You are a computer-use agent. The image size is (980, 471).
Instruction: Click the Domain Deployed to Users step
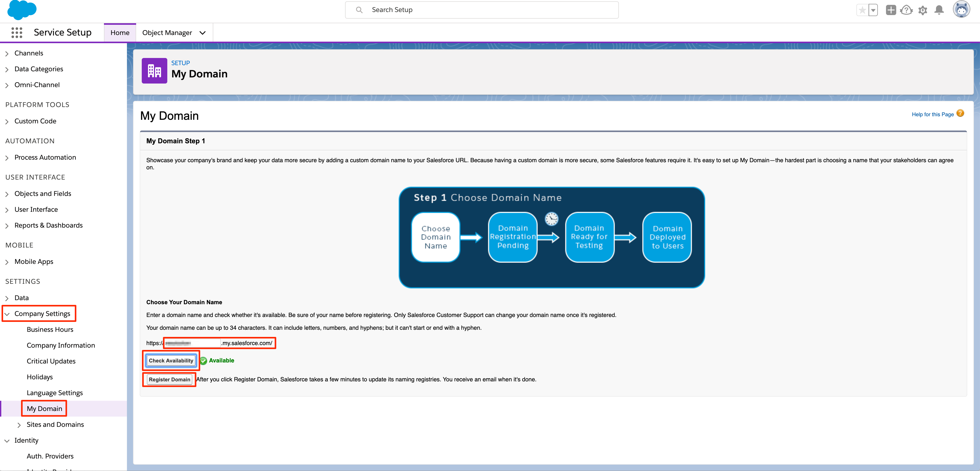point(667,237)
